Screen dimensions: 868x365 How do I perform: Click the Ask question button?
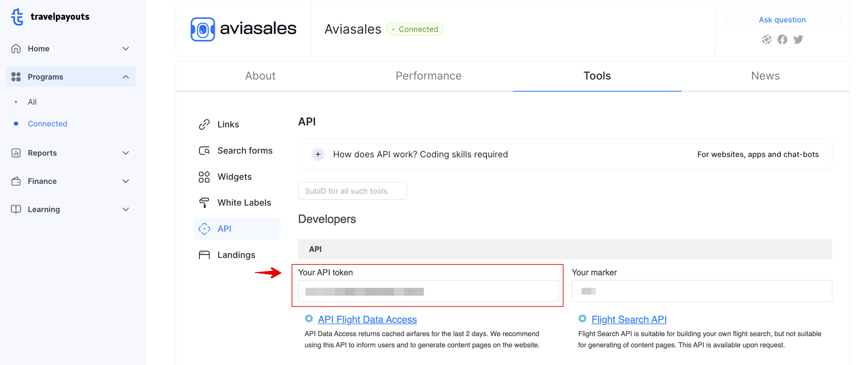point(782,20)
